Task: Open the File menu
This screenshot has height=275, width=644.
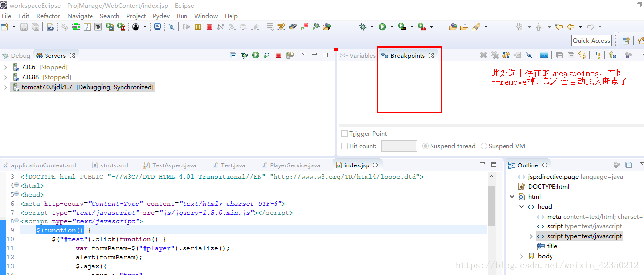Action: (6, 16)
